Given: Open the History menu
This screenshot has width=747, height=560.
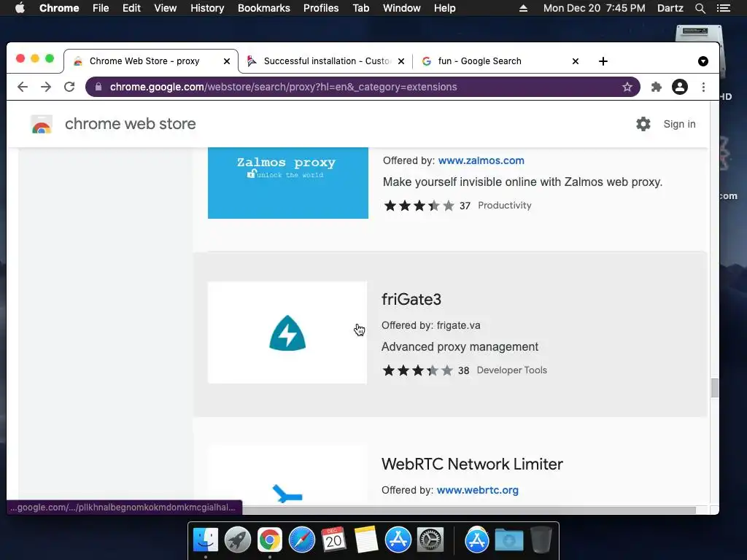Looking at the screenshot, I should [x=206, y=8].
